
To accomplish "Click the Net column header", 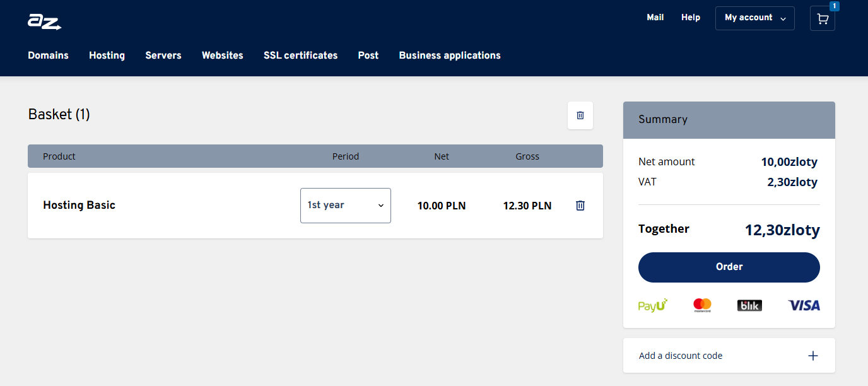I will tap(442, 156).
